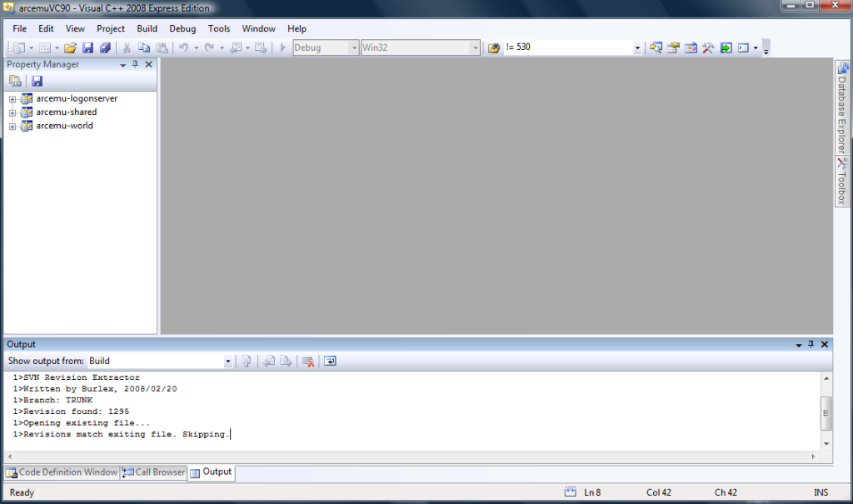Viewport: 853px width, 504px height.
Task: Click Find Message in Code icon
Action: tap(247, 362)
